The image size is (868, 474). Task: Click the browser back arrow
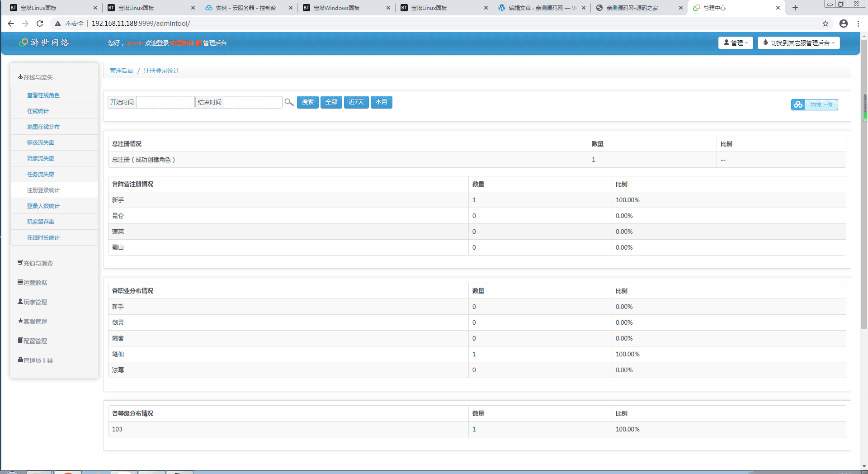[11, 24]
